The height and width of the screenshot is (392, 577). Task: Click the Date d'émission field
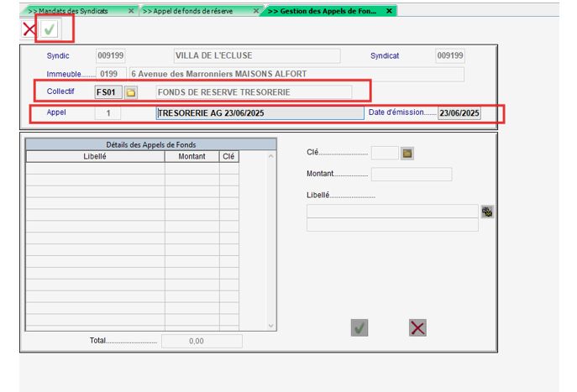459,113
